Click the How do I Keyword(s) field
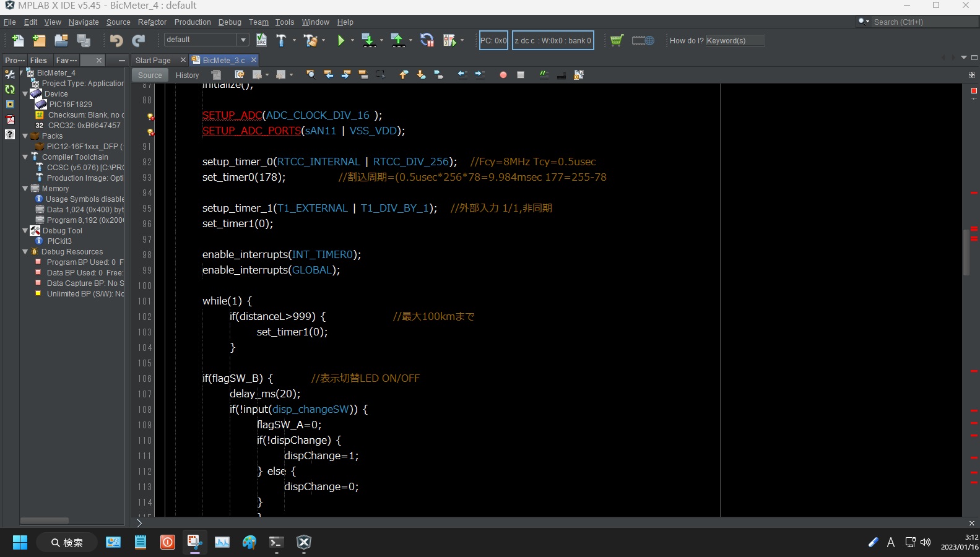Viewport: 980px width, 557px height. click(735, 40)
